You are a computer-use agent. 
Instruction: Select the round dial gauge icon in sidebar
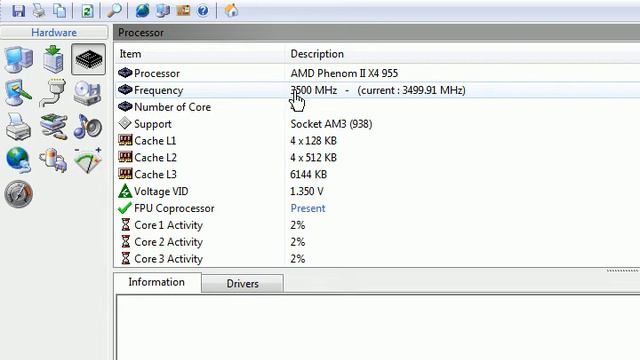click(18, 194)
